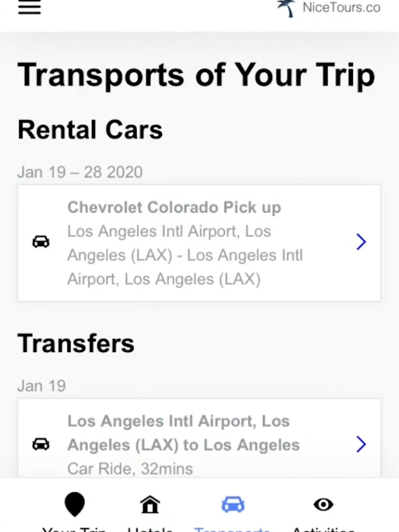
Task: Tap the blue Transports car icon
Action: (233, 504)
